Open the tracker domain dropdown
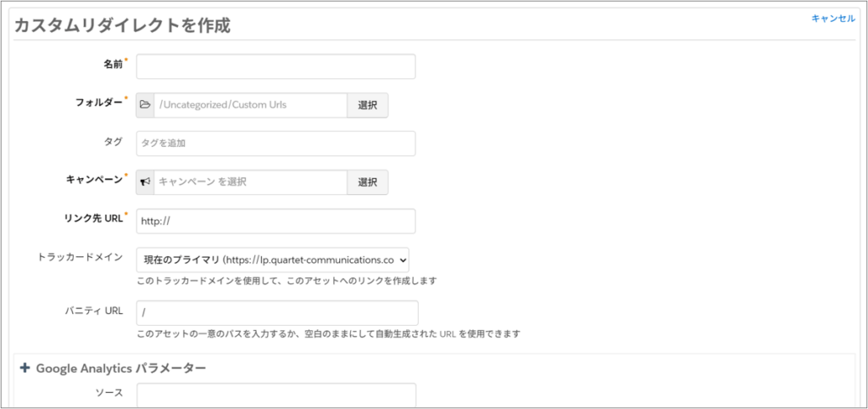 click(273, 260)
